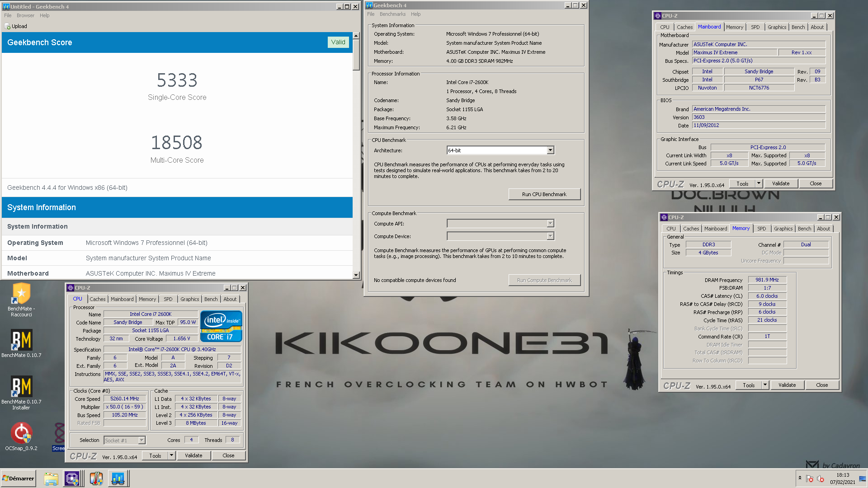The image size is (868, 488).
Task: Switch to CPU-Z taskbar icon
Action: pos(72,479)
